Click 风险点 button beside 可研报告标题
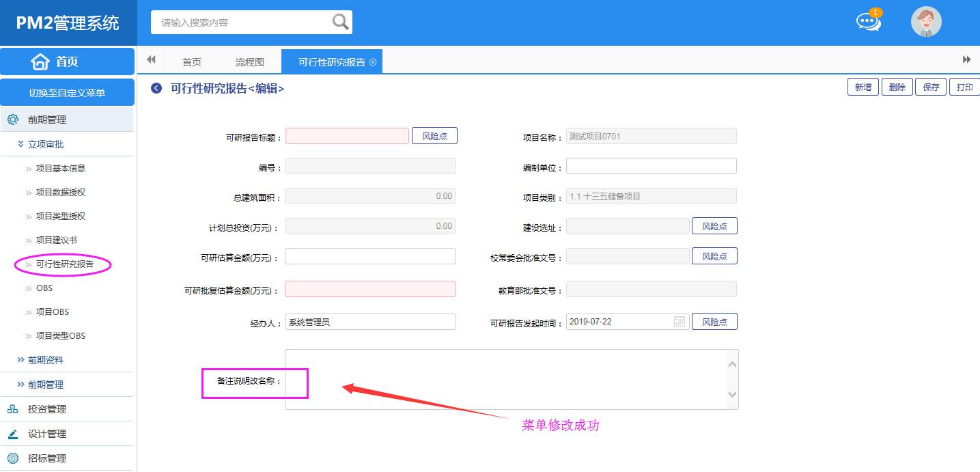This screenshot has height=472, width=980. pyautogui.click(x=434, y=136)
